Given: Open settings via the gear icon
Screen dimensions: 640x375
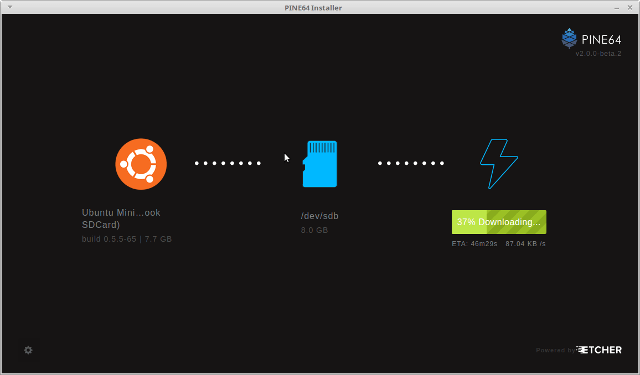Looking at the screenshot, I should pyautogui.click(x=28, y=350).
